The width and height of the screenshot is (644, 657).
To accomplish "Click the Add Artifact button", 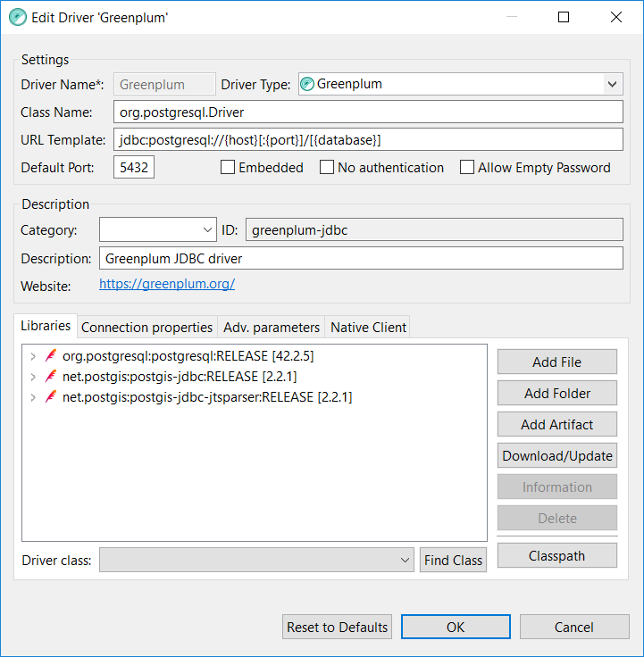I will pos(556,424).
